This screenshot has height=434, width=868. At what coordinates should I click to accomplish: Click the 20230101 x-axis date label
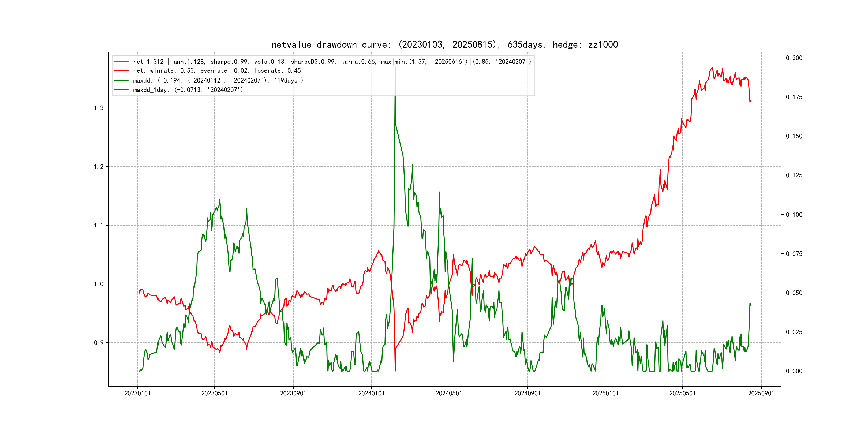(137, 394)
